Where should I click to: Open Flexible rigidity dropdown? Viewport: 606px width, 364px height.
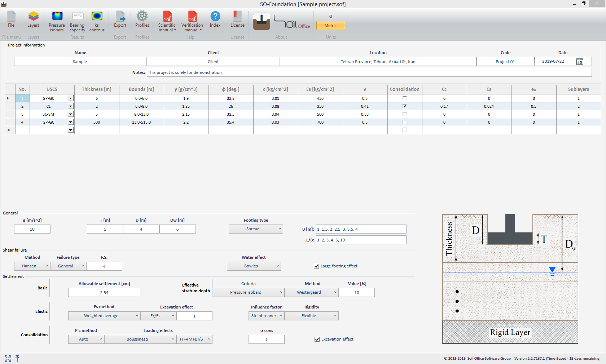click(x=312, y=316)
